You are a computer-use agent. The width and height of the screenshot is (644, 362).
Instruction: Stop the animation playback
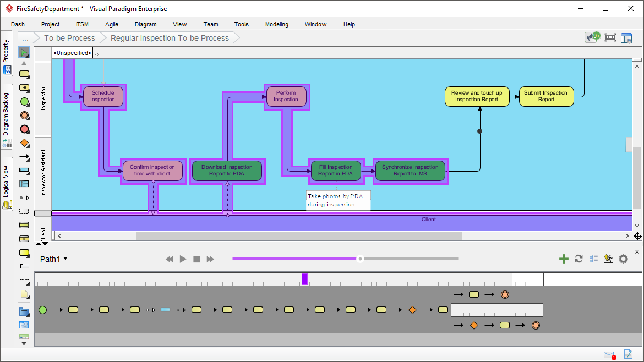tap(197, 259)
